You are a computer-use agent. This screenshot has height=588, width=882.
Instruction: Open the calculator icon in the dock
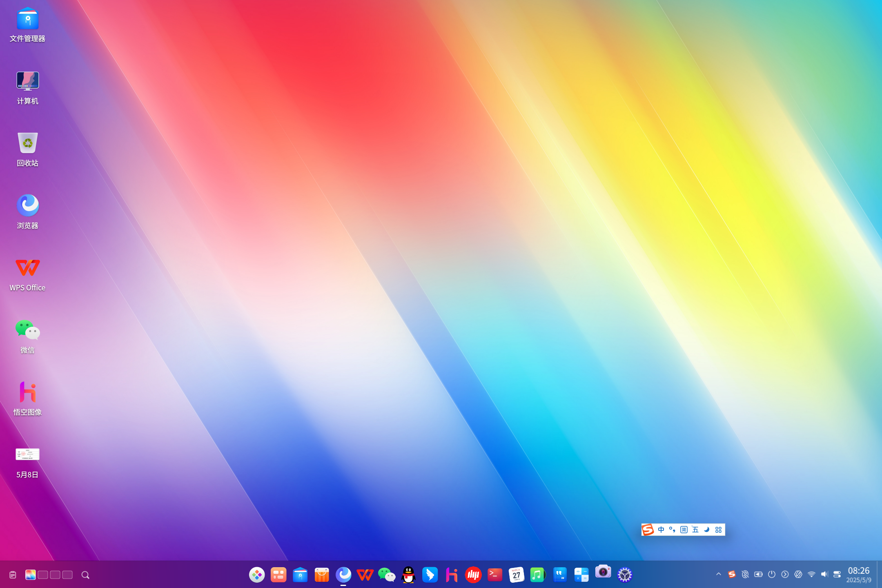coord(581,575)
